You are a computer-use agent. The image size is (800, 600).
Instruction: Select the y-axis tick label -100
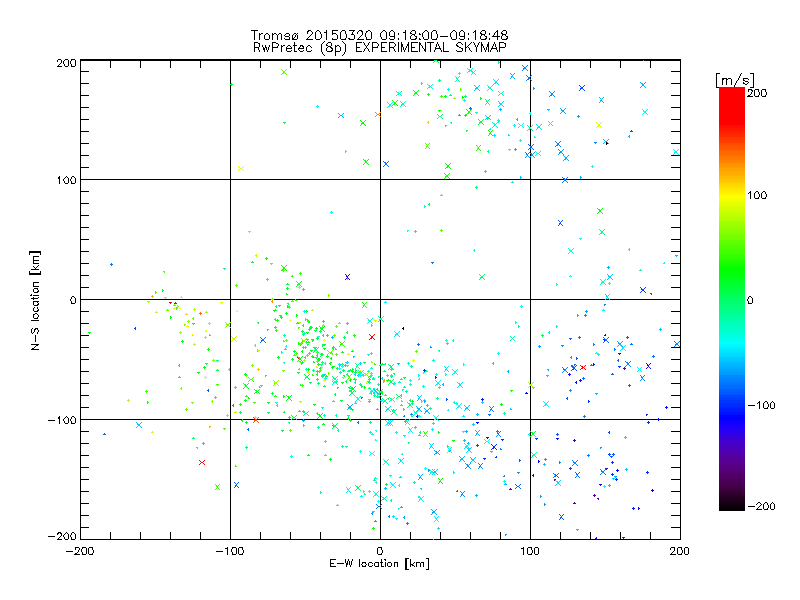62,420
